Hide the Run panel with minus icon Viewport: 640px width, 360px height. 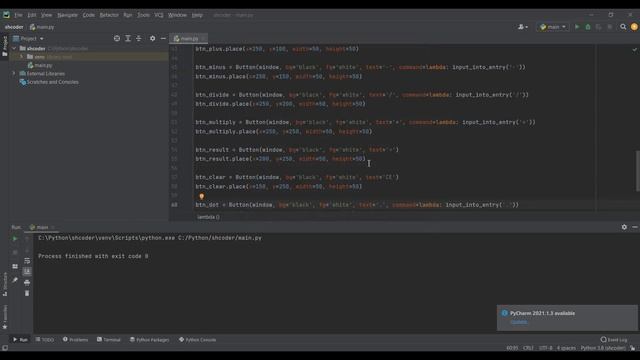tap(635, 227)
